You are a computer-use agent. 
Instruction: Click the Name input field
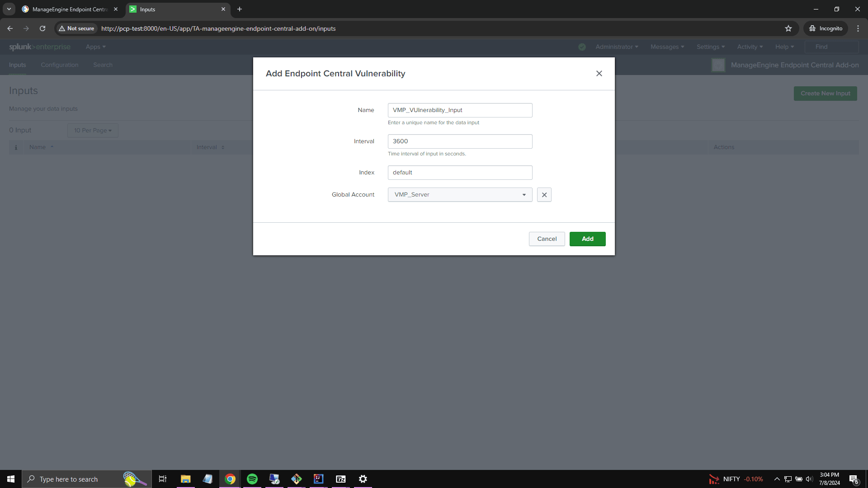point(459,110)
